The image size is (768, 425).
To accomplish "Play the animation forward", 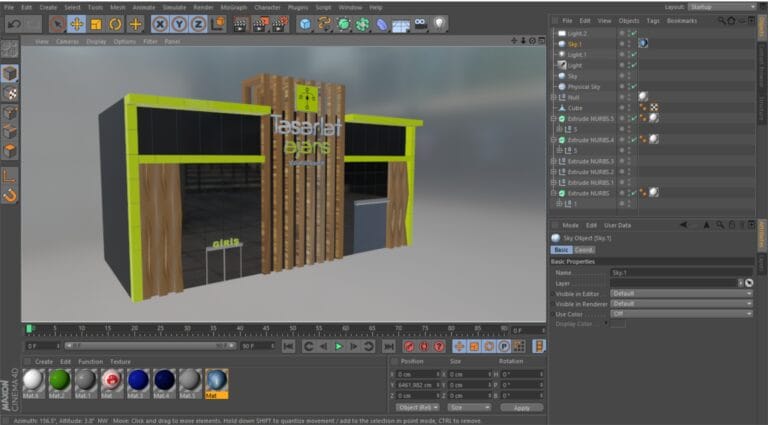I will (x=338, y=346).
